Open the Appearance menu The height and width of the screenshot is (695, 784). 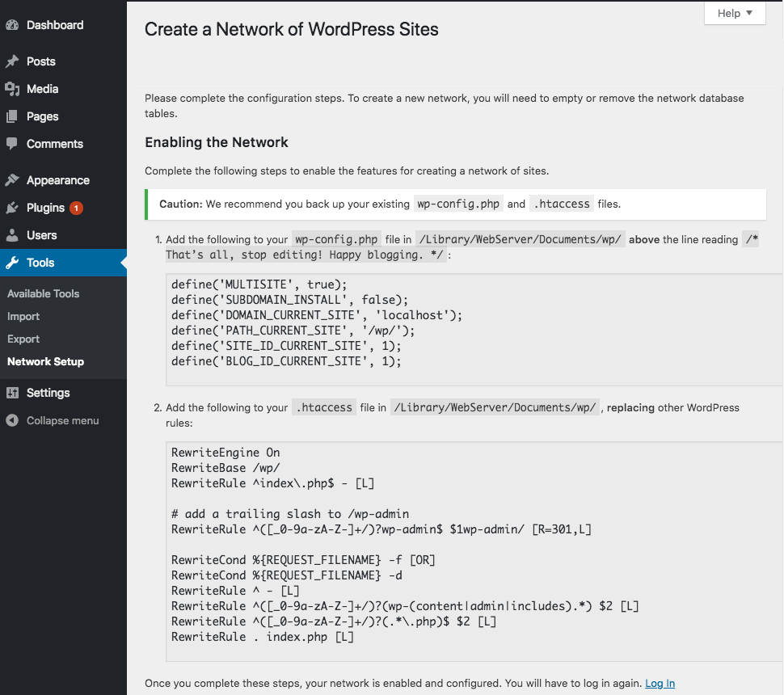[58, 180]
